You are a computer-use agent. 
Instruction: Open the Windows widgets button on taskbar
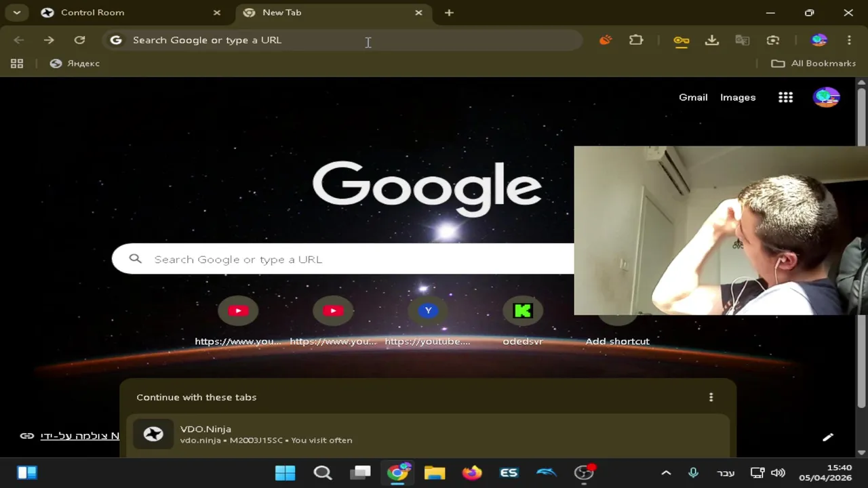[27, 472]
